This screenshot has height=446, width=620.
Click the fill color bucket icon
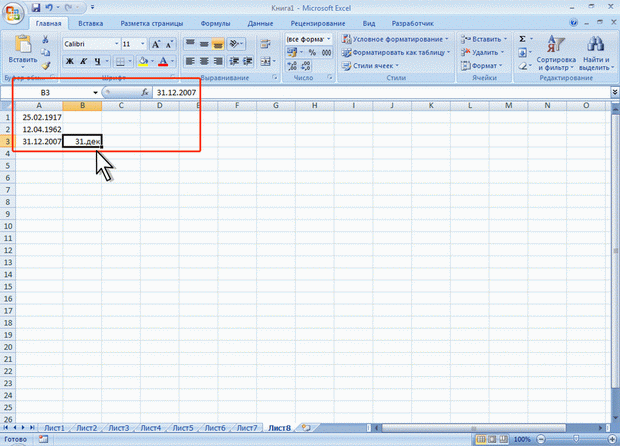(143, 61)
